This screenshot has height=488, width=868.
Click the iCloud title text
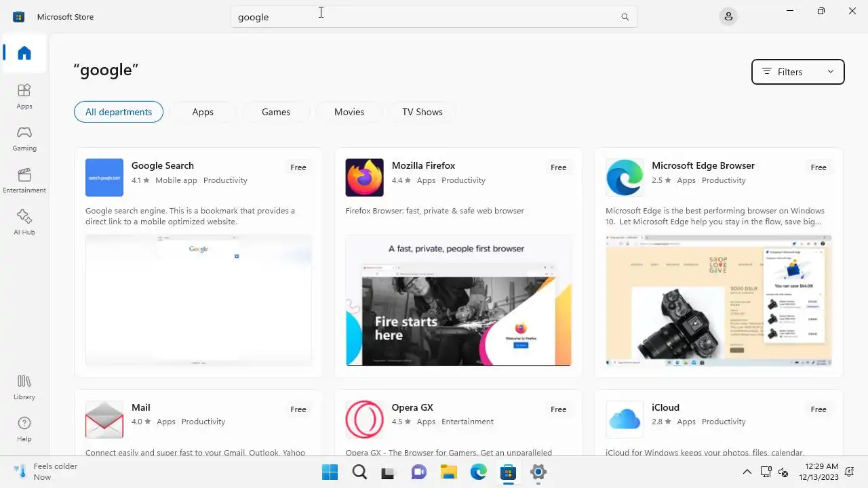pyautogui.click(x=665, y=407)
